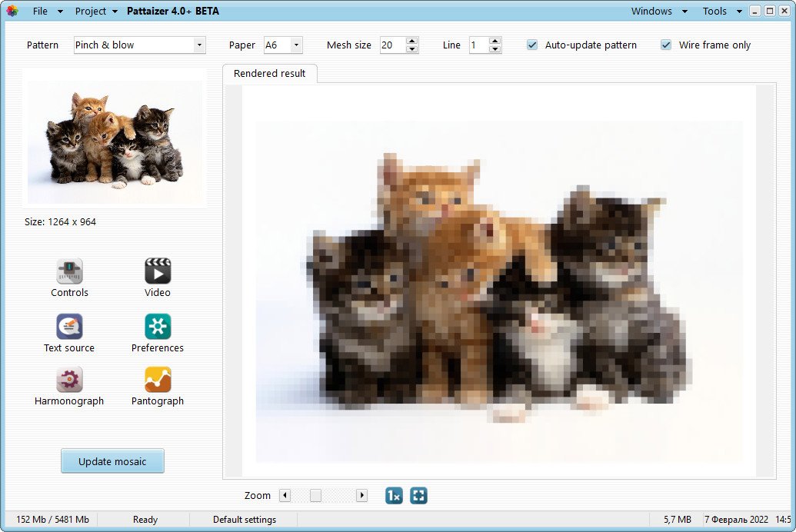Uncheck Wire frame only

(x=666, y=45)
